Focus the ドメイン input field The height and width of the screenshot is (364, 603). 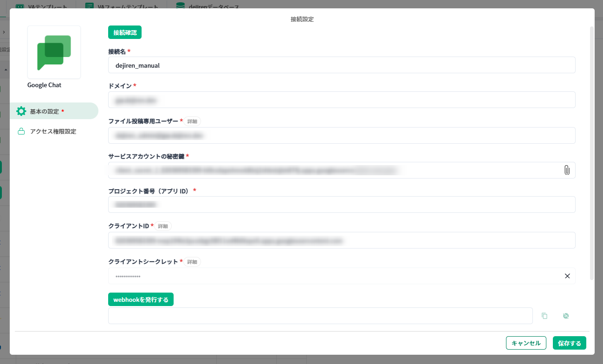tap(341, 100)
